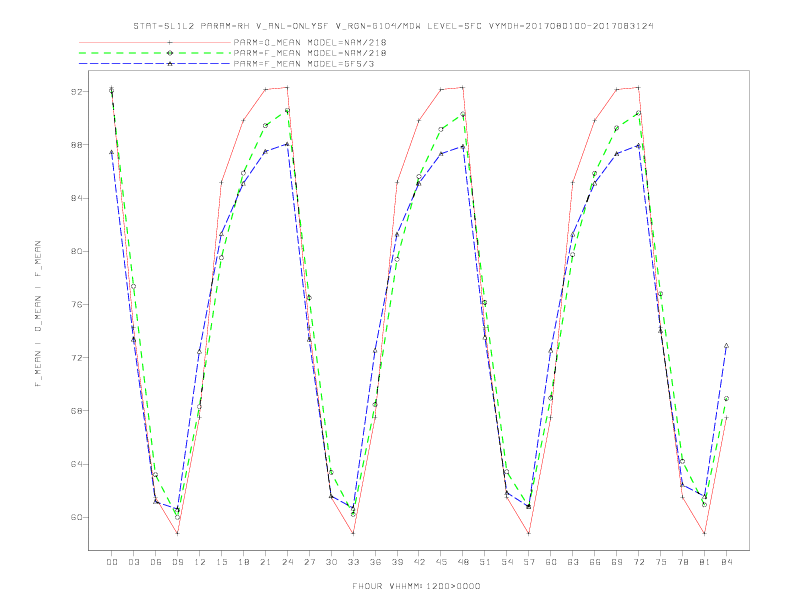Viewport: 792px width, 612px height.
Task: Click x-axis forecast hour label 00
Action: [x=112, y=562]
